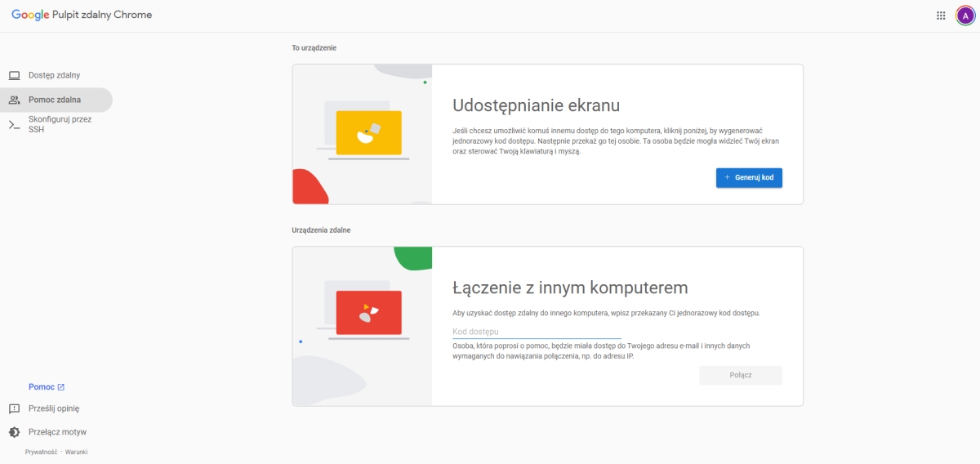Click the feedback icon beside Prześlij opinię
Viewport: 980px width, 464px height.
coord(14,408)
